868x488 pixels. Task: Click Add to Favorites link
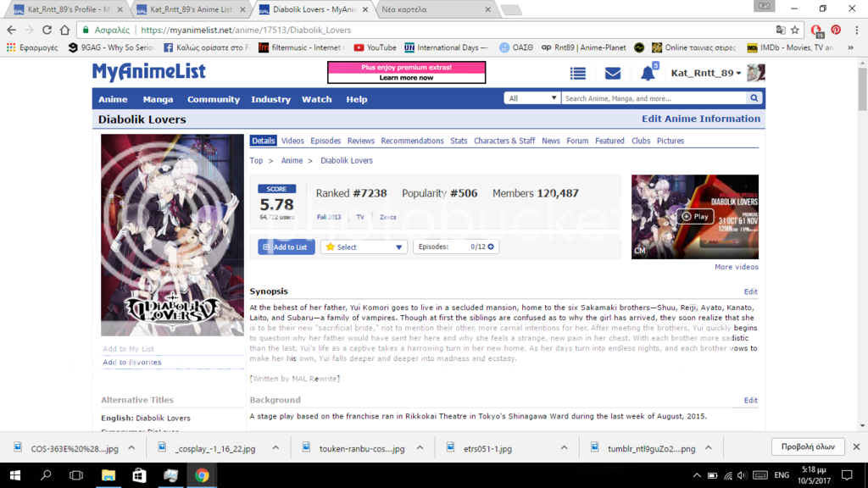131,363
